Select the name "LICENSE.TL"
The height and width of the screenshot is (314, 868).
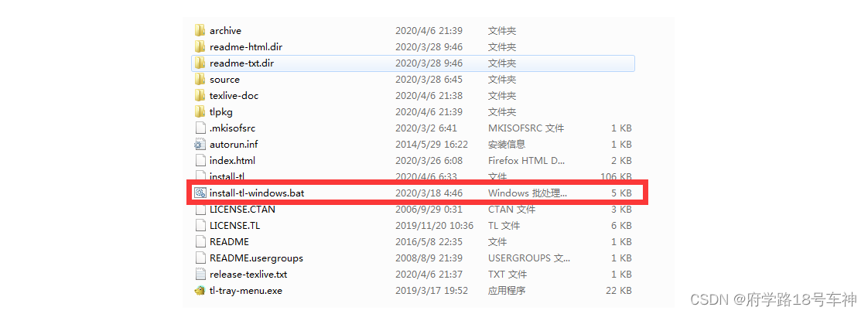(x=234, y=225)
